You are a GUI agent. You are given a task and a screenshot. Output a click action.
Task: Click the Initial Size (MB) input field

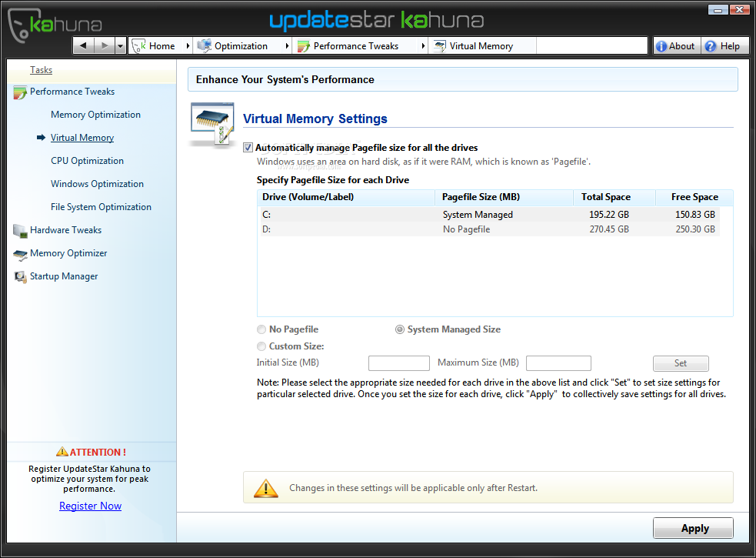click(x=398, y=363)
